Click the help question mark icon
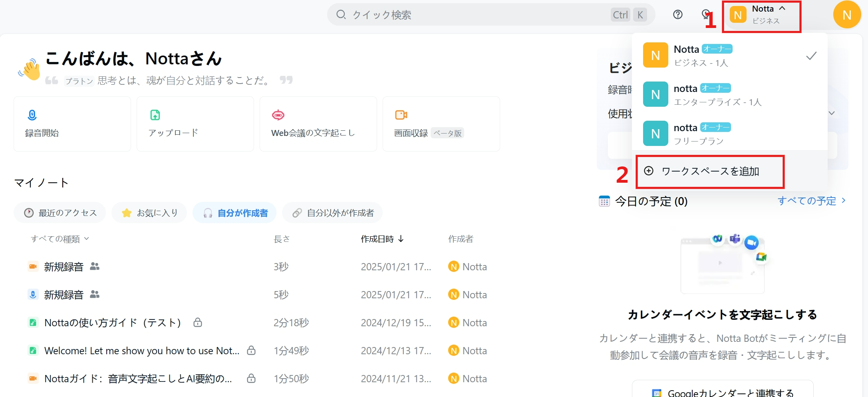 tap(677, 15)
